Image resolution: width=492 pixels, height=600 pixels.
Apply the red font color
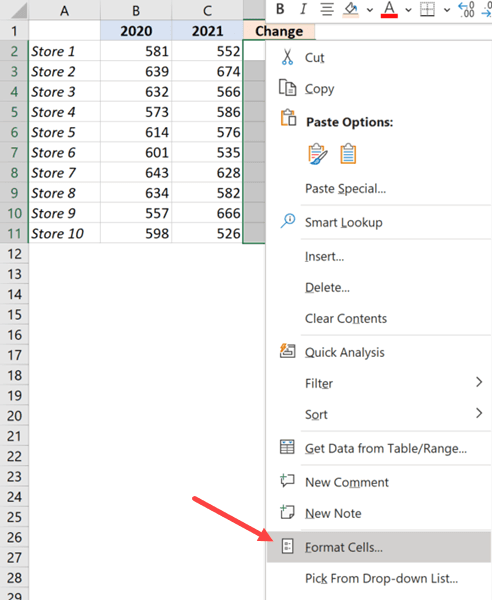tap(389, 9)
